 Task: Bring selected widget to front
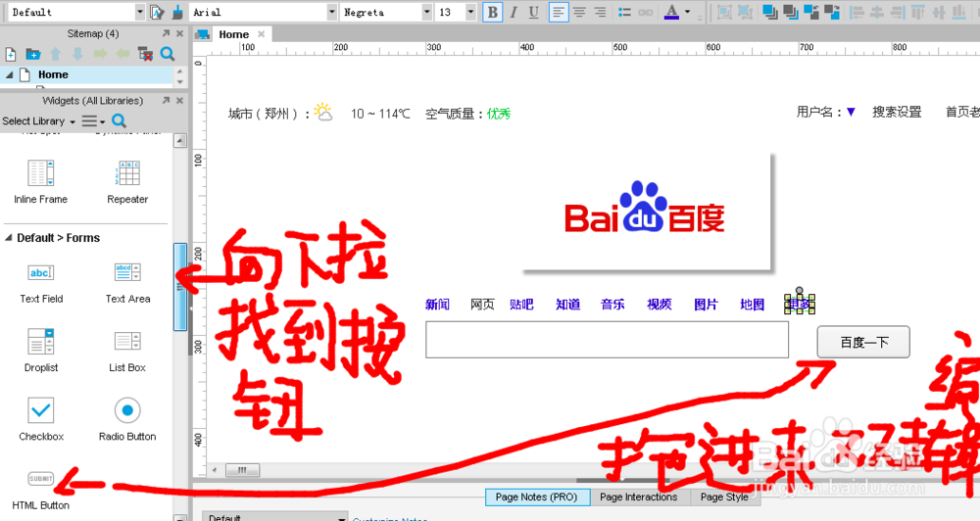770,12
